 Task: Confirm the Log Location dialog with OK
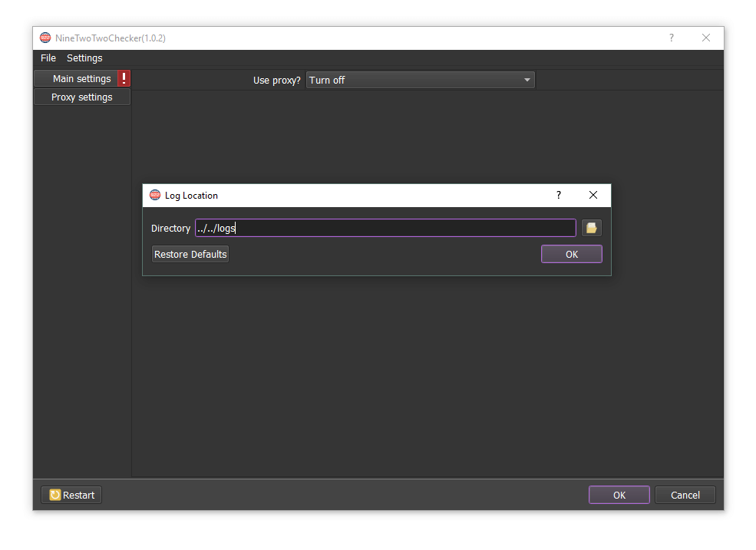point(571,254)
